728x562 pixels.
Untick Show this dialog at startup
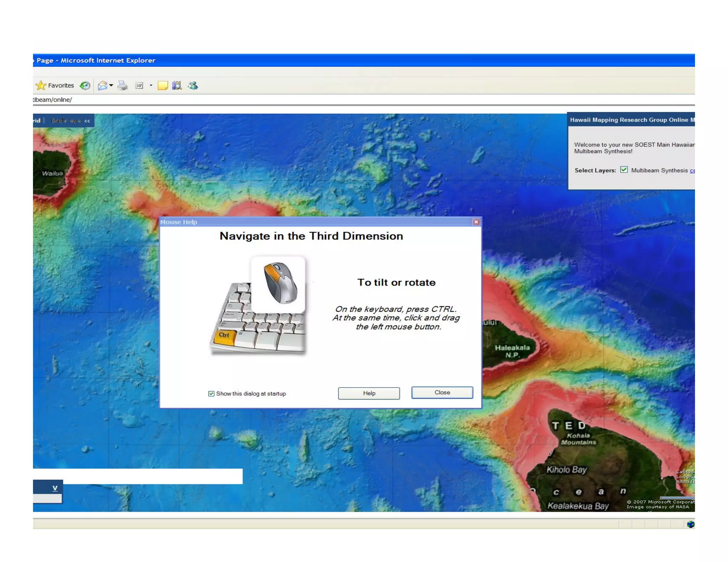click(x=211, y=394)
